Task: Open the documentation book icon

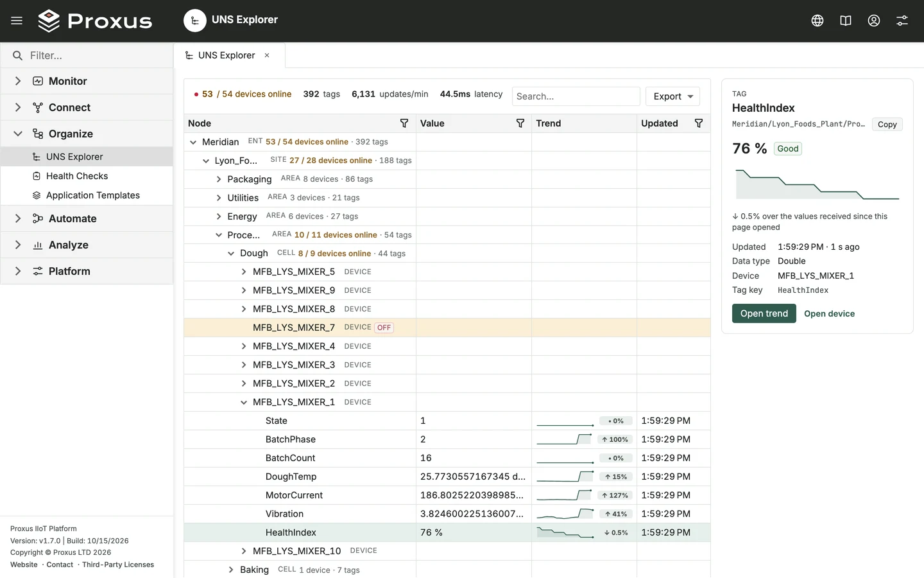Action: tap(846, 21)
